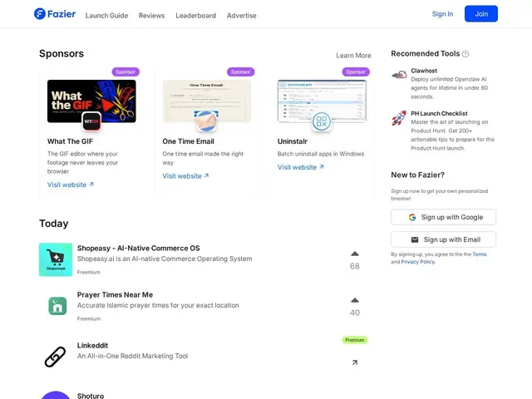Viewport: 532px width, 399px height.
Task: Open the Launch Guide menu item
Action: pos(106,16)
